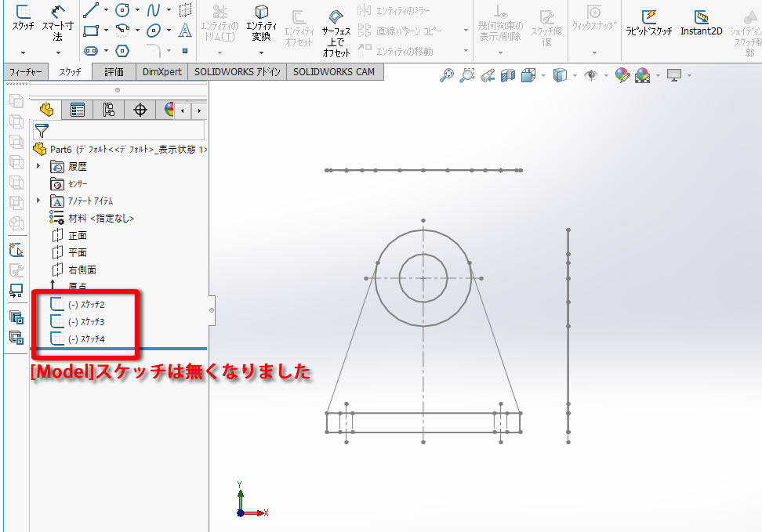Select the スマート寸法 Smart Dimension tool

57,23
